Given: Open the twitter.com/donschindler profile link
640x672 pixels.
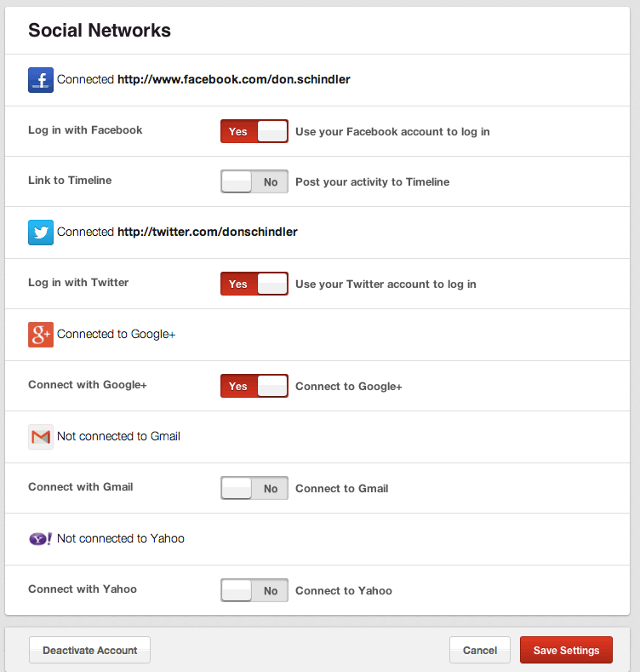Looking at the screenshot, I should click(208, 232).
